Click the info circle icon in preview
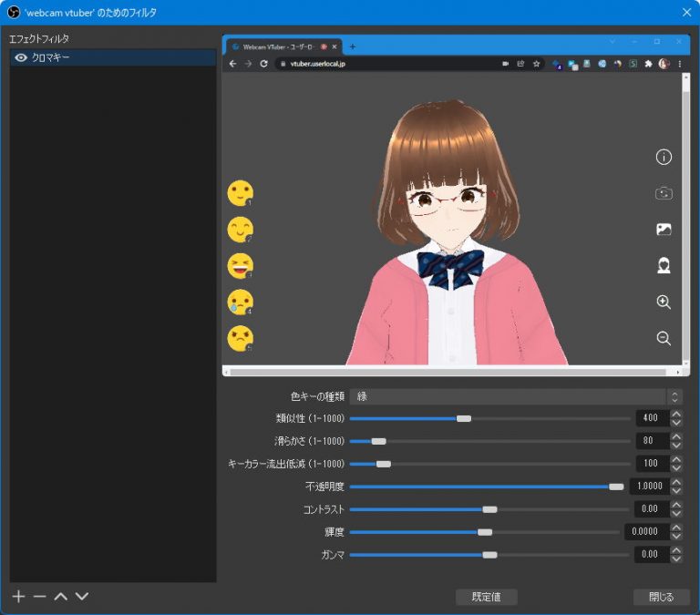The height and width of the screenshot is (615, 700). coord(664,157)
